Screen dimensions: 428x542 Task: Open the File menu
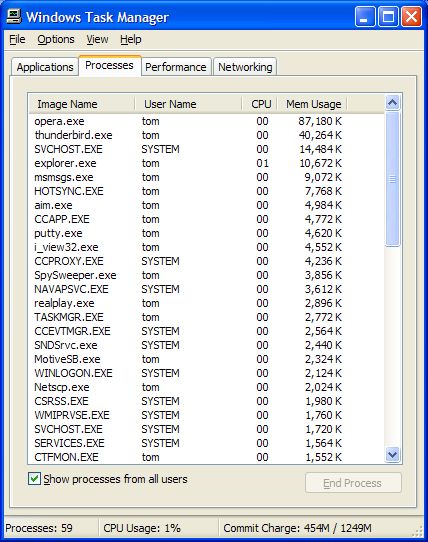pyautogui.click(x=17, y=39)
